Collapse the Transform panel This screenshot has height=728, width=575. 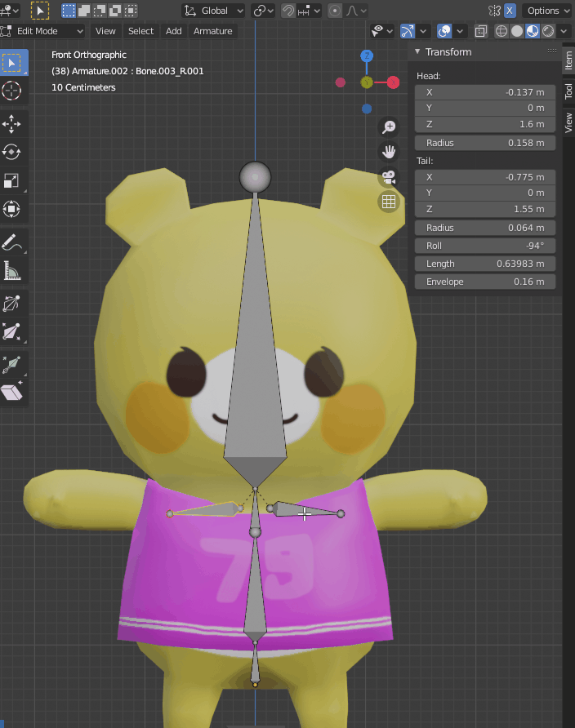[x=417, y=51]
